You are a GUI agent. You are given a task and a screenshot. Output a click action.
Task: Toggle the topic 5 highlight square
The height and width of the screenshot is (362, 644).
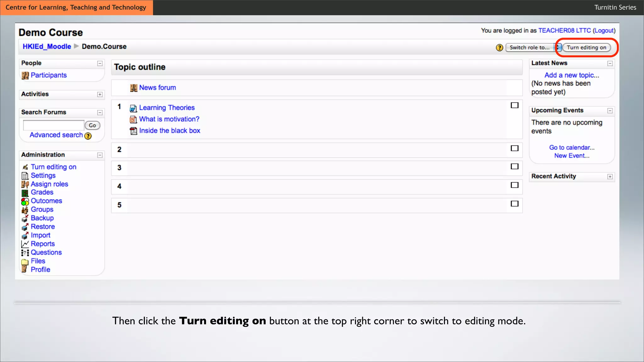[x=514, y=204]
